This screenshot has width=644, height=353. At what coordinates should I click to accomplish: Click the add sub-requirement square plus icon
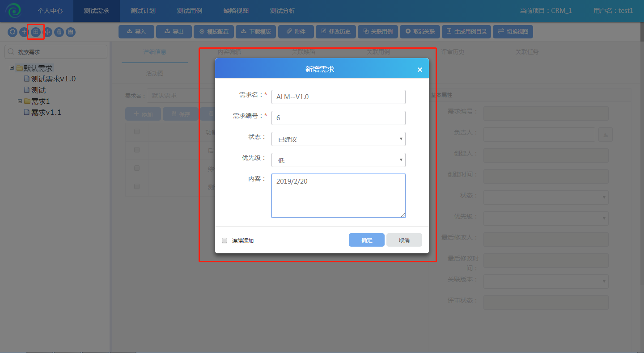36,32
